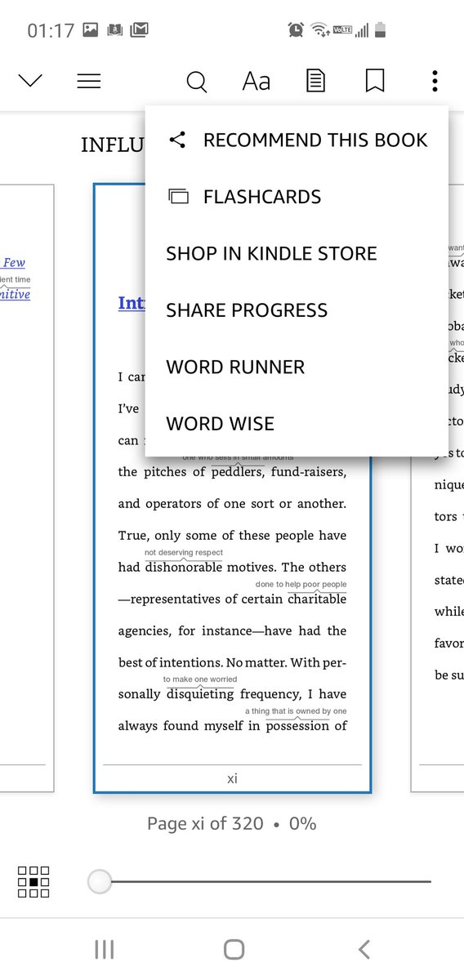The width and height of the screenshot is (464, 980).
Task: Tap the Gmail notification icon in the status bar
Action: [140, 30]
